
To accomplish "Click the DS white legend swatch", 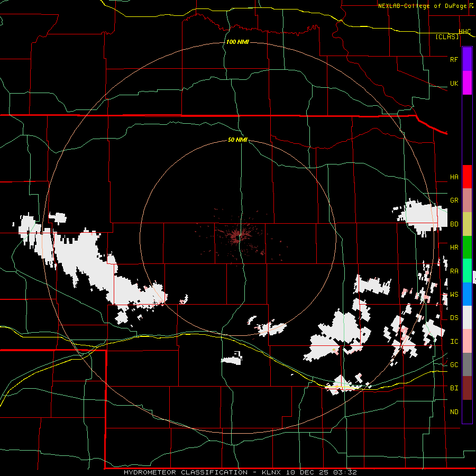I will 467,317.
